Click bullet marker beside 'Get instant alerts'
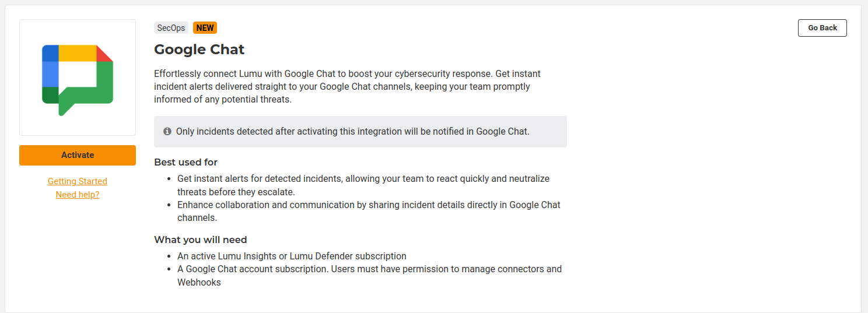868x313 pixels. point(170,179)
